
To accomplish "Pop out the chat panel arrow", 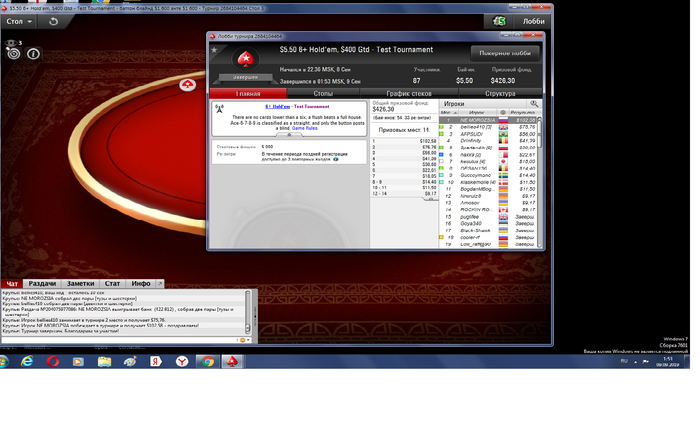I will 160,284.
